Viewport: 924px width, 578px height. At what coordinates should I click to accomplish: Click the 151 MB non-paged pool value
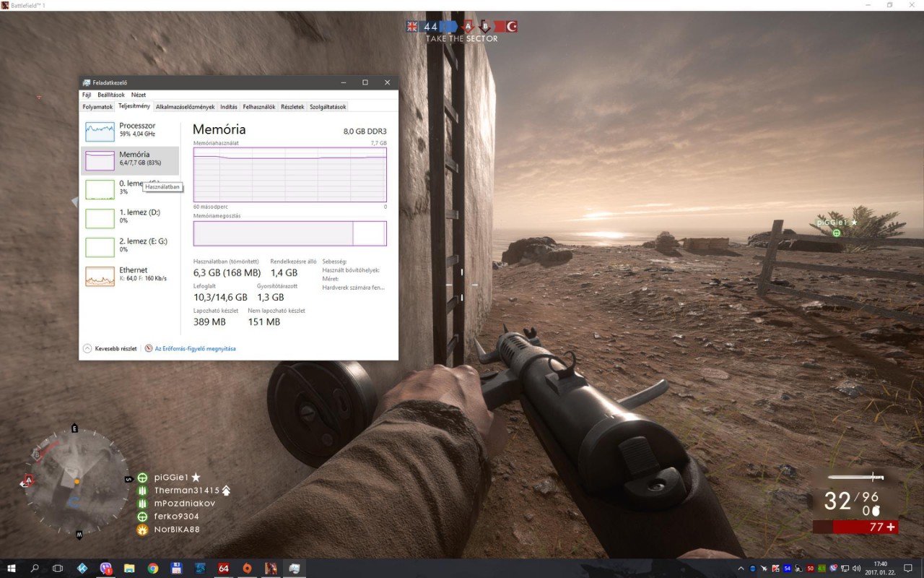point(264,322)
